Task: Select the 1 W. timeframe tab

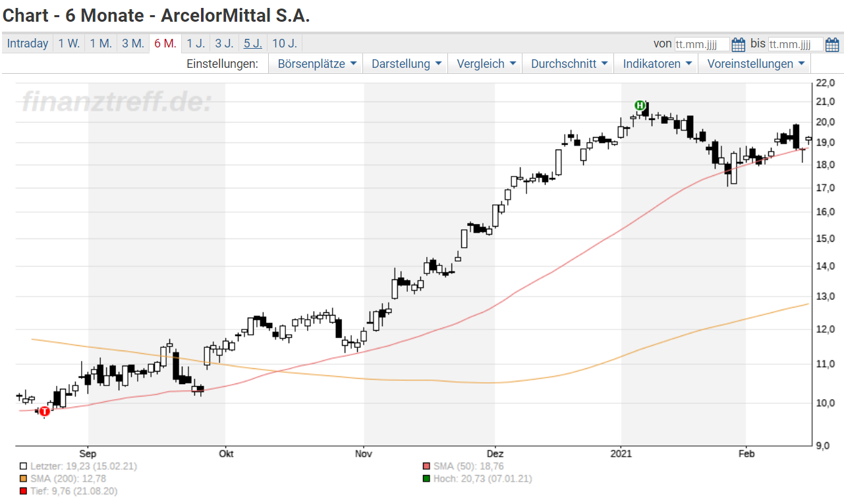Action: tap(69, 43)
